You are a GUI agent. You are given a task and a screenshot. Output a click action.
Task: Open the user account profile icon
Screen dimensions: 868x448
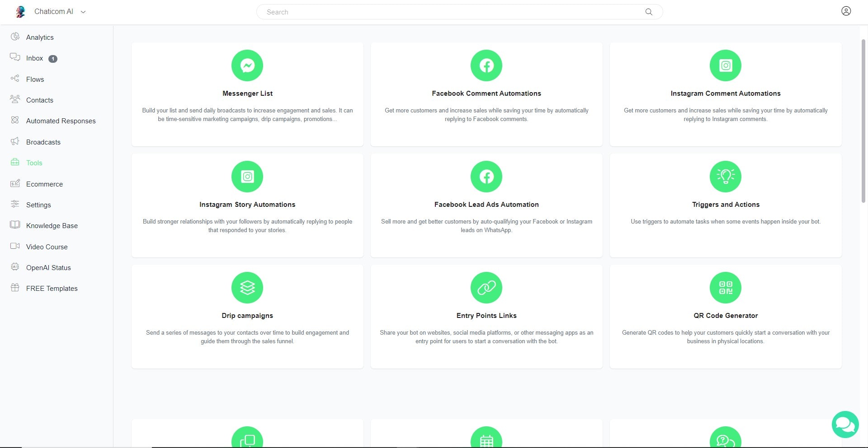[x=846, y=11]
